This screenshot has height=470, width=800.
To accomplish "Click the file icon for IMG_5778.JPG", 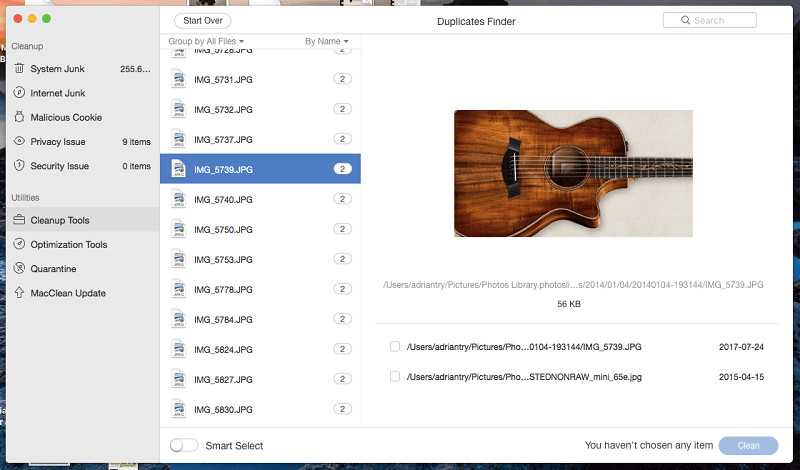I will coord(179,289).
